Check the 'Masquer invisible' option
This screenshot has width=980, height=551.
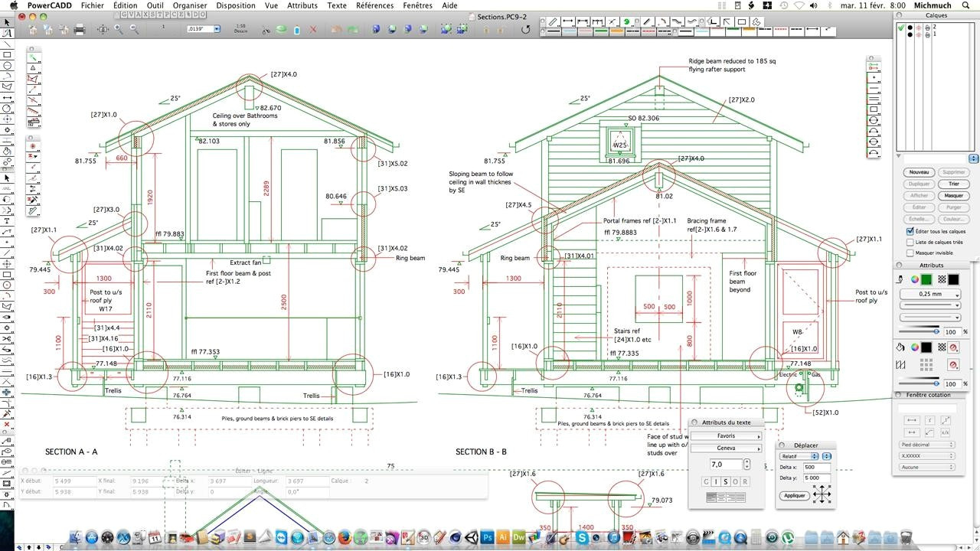910,253
